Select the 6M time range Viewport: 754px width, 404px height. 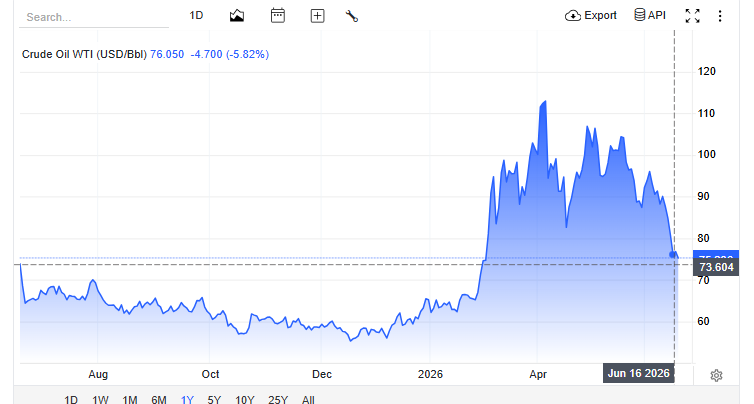click(159, 399)
